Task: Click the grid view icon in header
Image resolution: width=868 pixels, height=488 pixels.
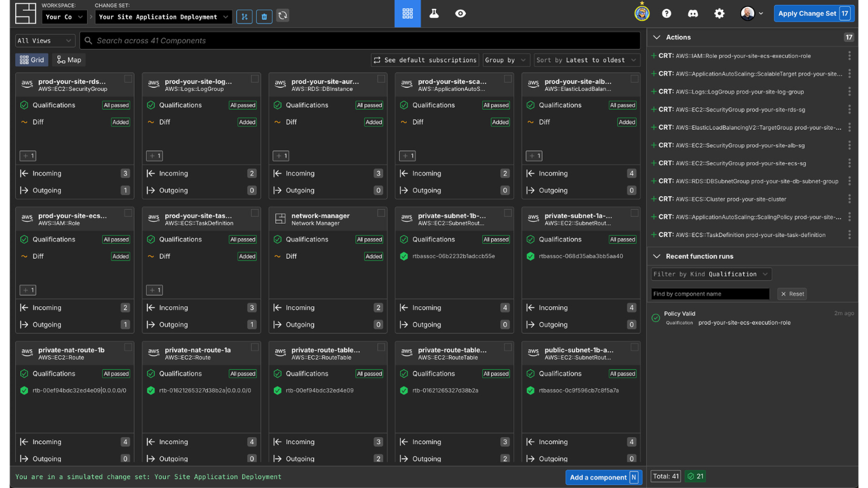Action: pyautogui.click(x=407, y=13)
